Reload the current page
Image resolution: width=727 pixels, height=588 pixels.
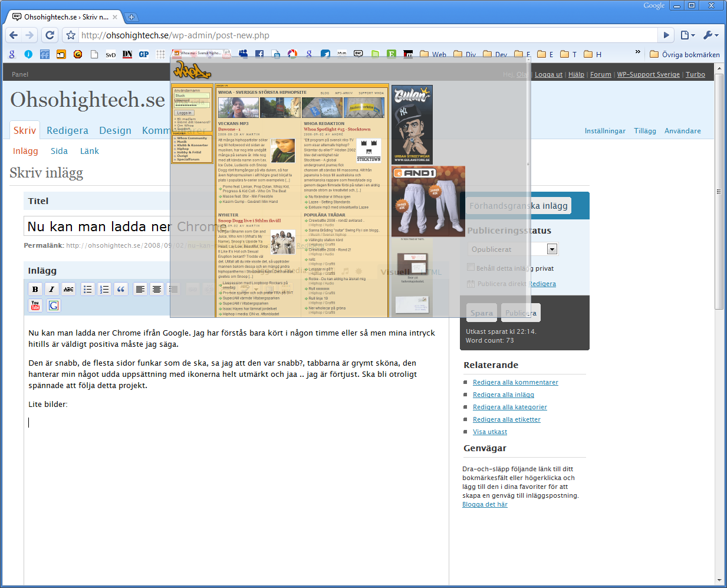click(x=50, y=35)
